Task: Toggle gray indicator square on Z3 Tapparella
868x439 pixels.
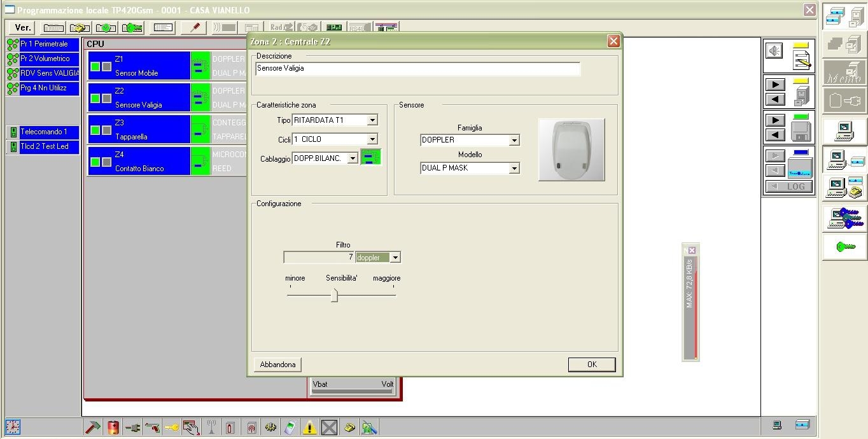Action: [107, 130]
